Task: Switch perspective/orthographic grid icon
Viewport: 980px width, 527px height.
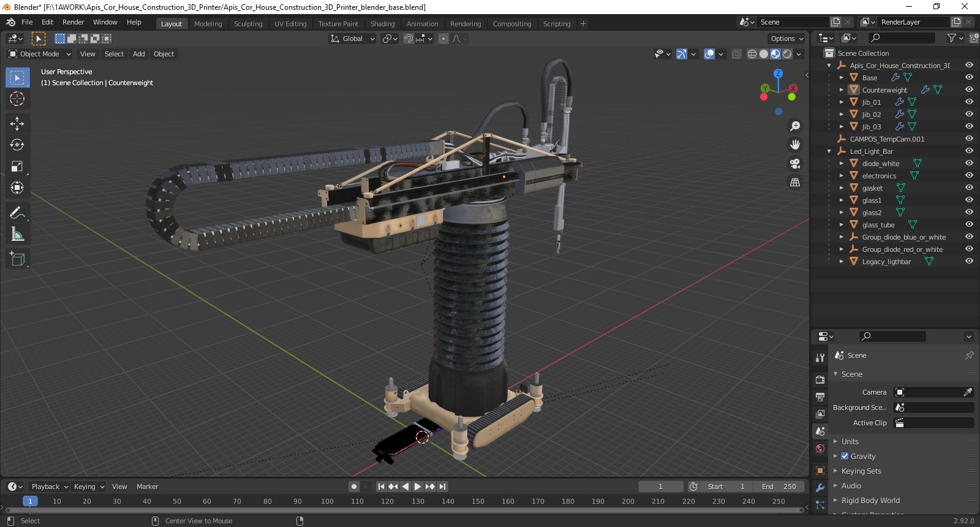Action: [795, 183]
